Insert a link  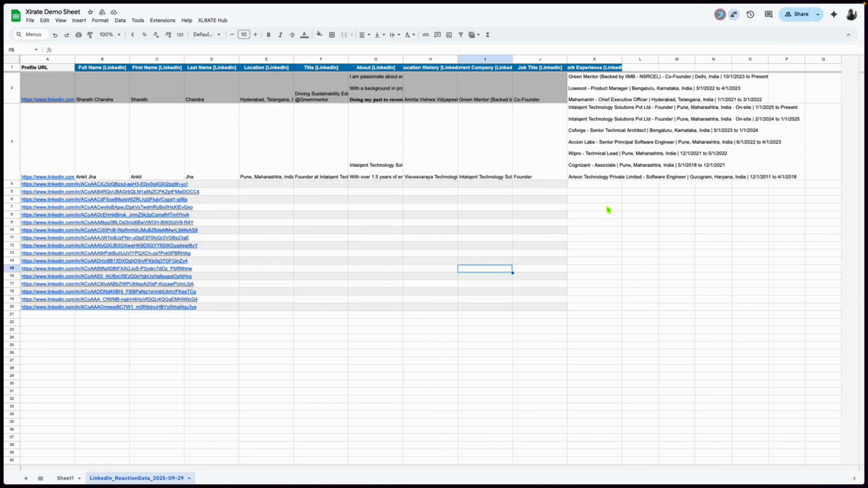pyautogui.click(x=426, y=35)
